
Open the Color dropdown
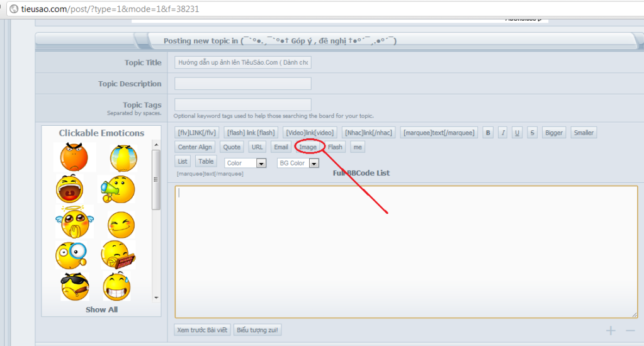click(246, 163)
